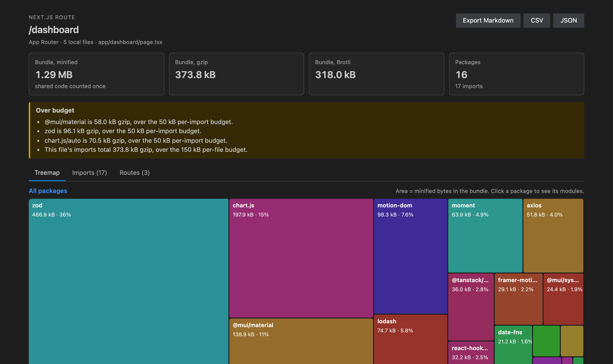Click the zod 96.1 kB gzip warning
This screenshot has width=613, height=364.
click(123, 131)
